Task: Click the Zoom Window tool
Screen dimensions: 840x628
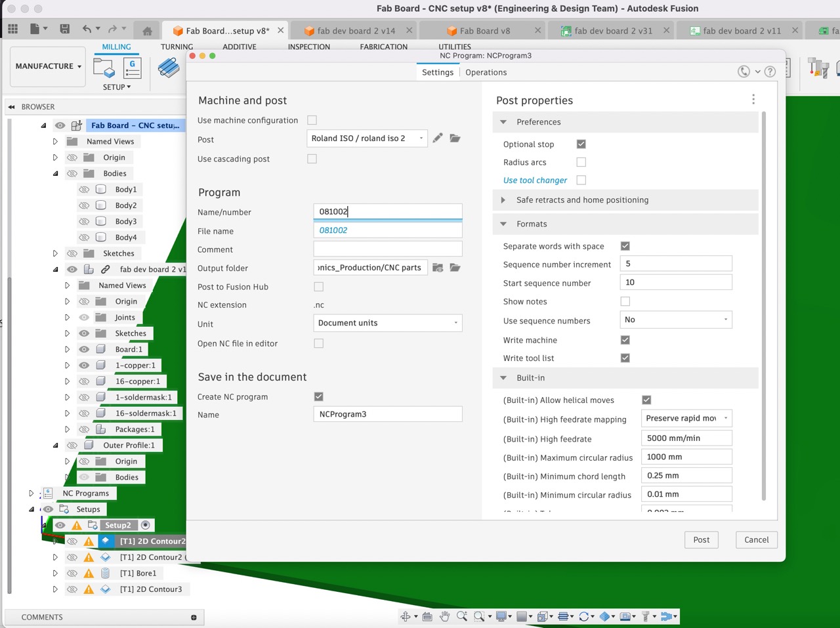Action: point(479,616)
